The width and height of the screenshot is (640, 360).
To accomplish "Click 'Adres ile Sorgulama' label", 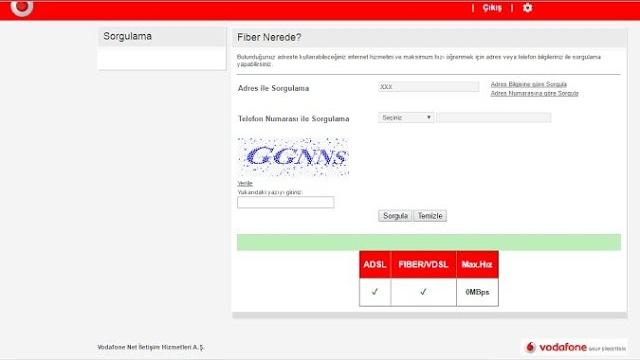I will tap(273, 88).
